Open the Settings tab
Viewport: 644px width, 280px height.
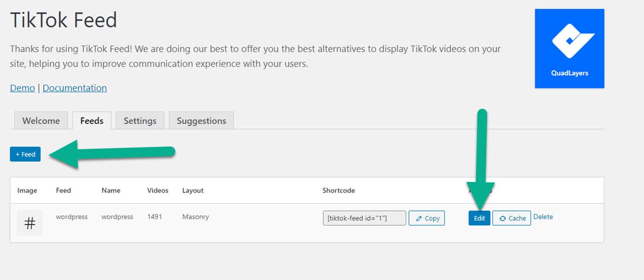point(140,121)
